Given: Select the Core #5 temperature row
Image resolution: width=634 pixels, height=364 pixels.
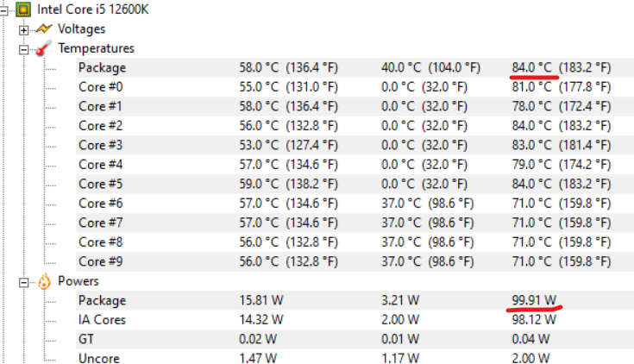Looking at the screenshot, I should [100, 184].
